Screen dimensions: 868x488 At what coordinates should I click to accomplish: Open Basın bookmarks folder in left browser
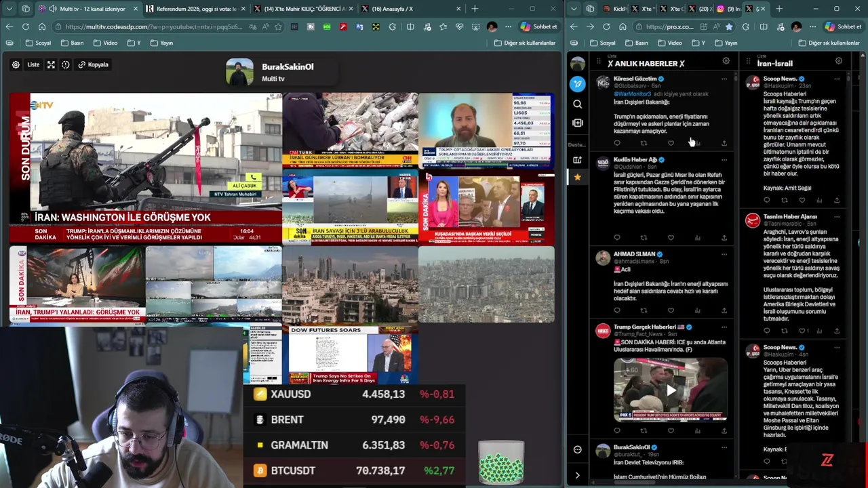(x=72, y=43)
